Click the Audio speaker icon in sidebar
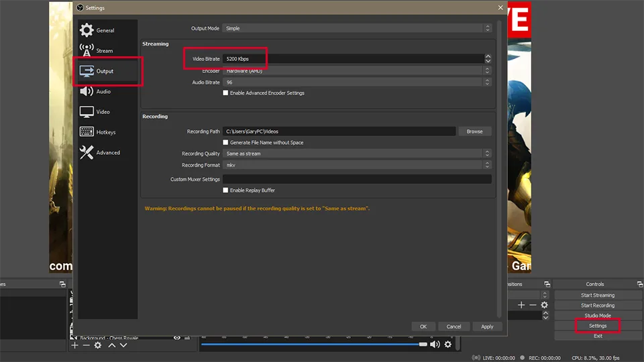 (87, 91)
